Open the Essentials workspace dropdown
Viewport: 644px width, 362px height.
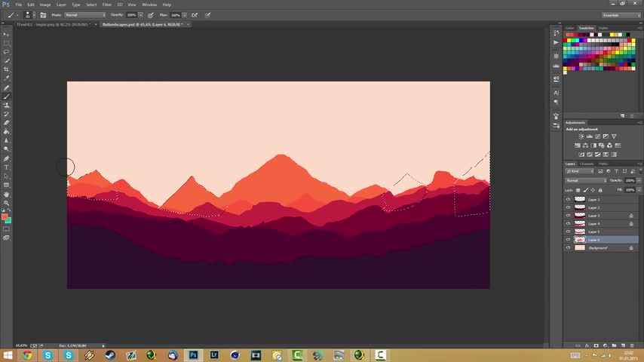point(621,15)
